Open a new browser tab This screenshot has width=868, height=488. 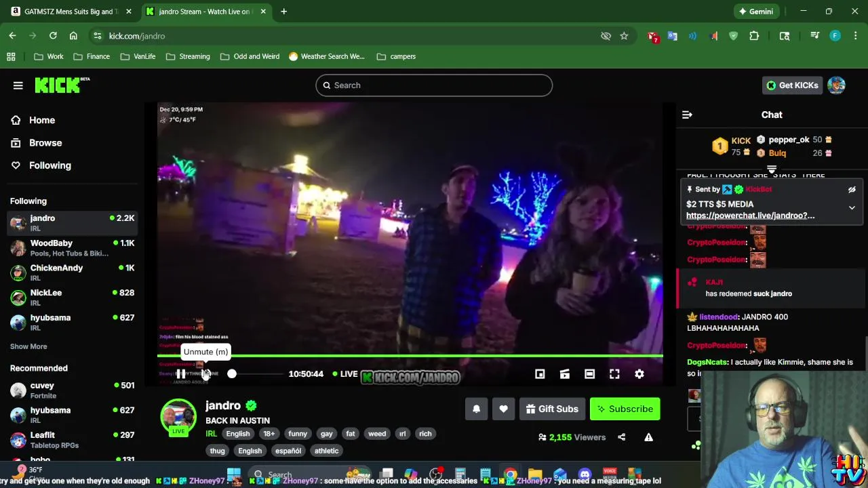pos(283,12)
